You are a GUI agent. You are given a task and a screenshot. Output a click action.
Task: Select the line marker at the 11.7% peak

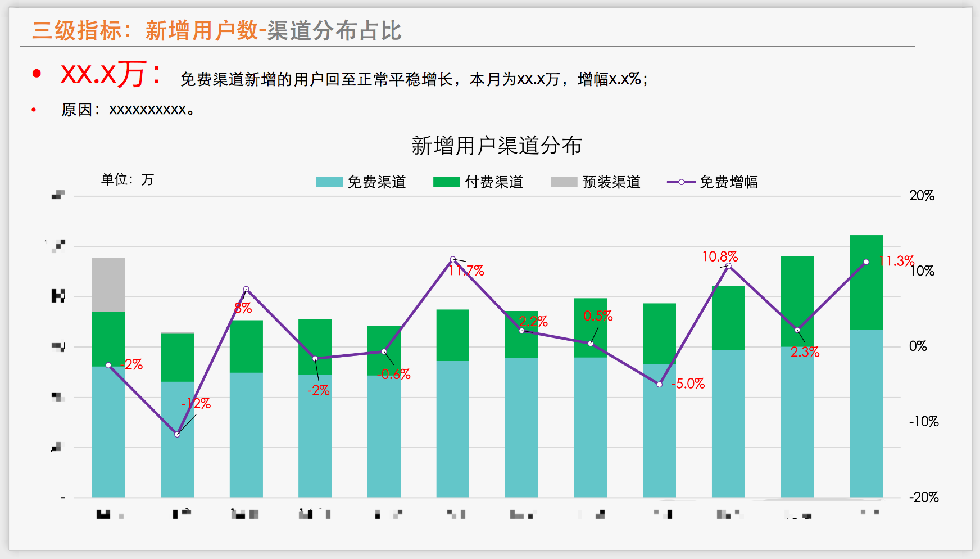pyautogui.click(x=453, y=259)
